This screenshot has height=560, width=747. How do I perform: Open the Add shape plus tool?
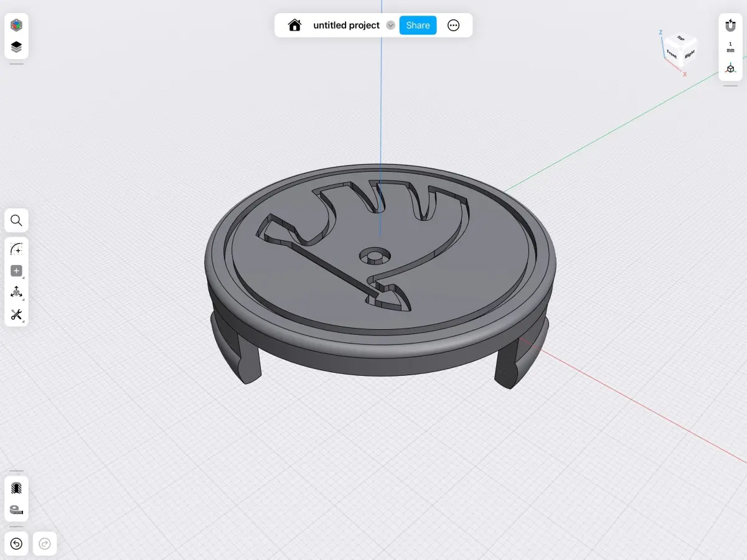pyautogui.click(x=17, y=271)
